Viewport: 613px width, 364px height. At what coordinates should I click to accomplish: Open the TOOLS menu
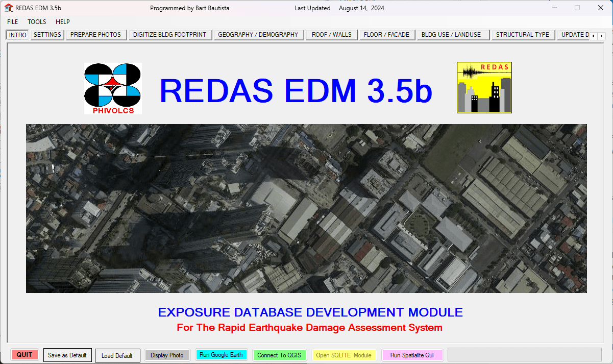37,22
